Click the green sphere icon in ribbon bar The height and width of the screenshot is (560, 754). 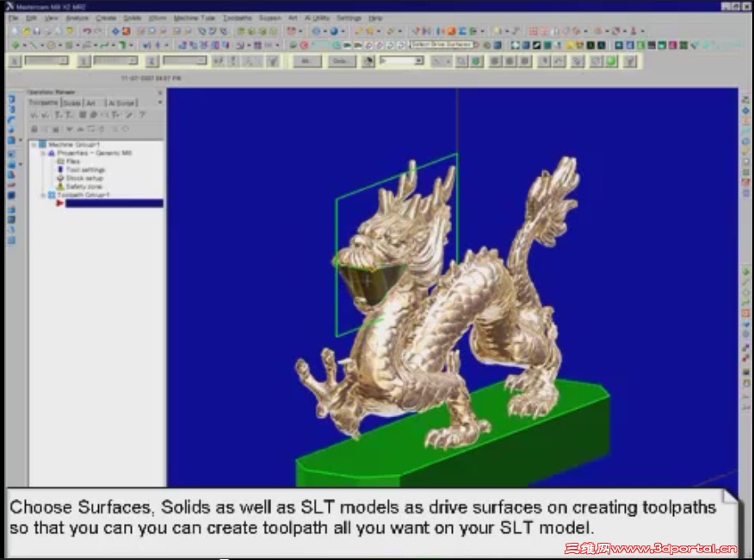tap(611, 61)
